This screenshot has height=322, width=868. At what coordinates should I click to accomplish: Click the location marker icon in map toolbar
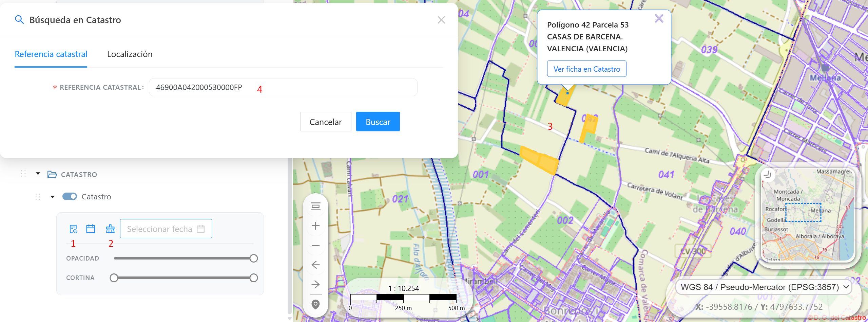315,304
